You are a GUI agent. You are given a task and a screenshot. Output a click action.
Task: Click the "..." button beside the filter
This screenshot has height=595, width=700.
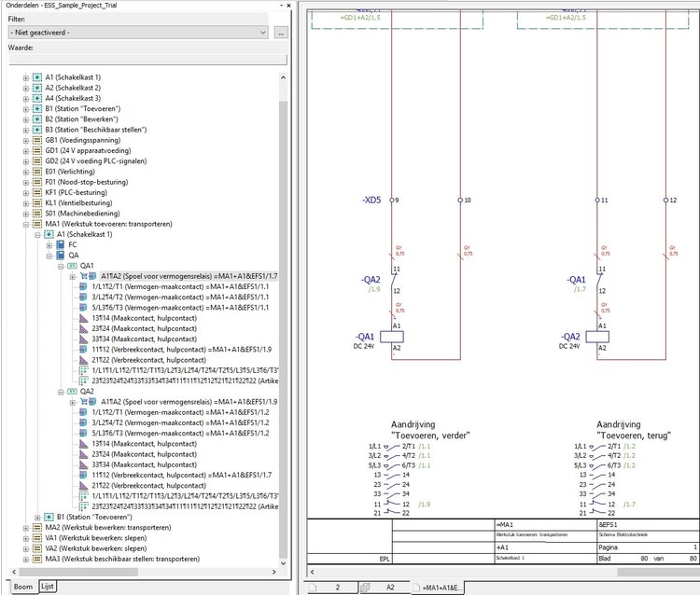[x=280, y=33]
